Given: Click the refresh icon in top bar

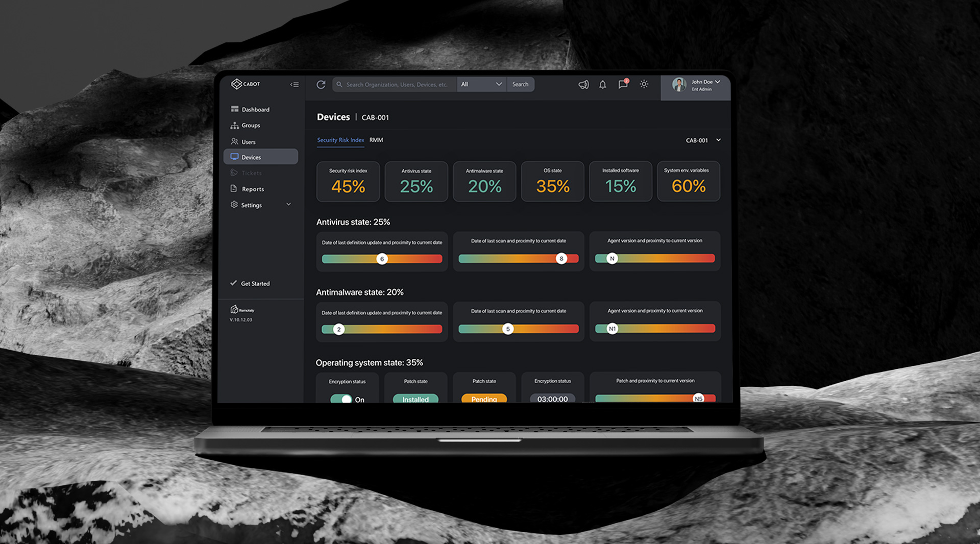Looking at the screenshot, I should point(321,85).
